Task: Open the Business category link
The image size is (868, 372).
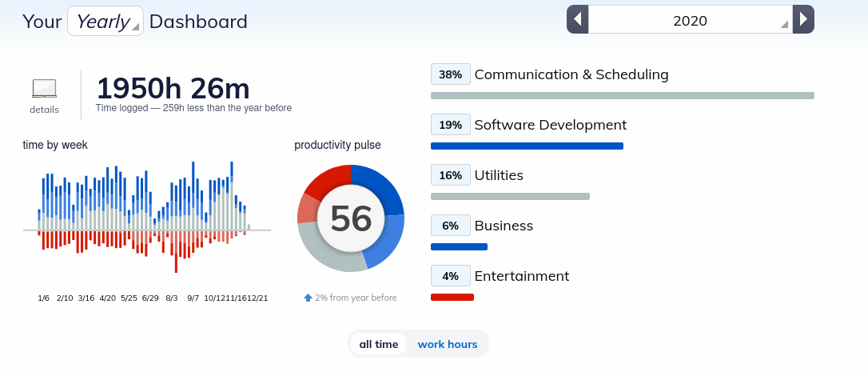Action: tap(504, 226)
